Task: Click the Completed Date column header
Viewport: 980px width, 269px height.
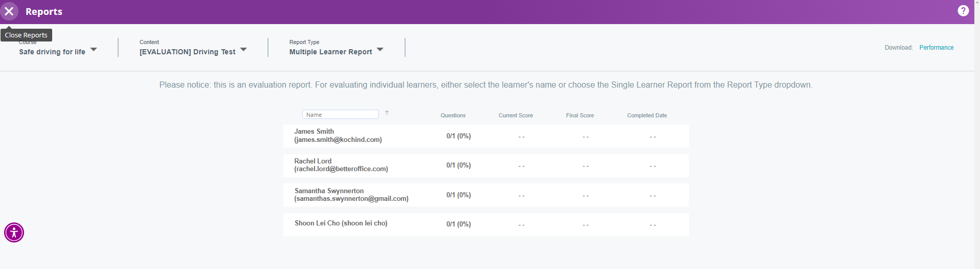Action: point(647,116)
